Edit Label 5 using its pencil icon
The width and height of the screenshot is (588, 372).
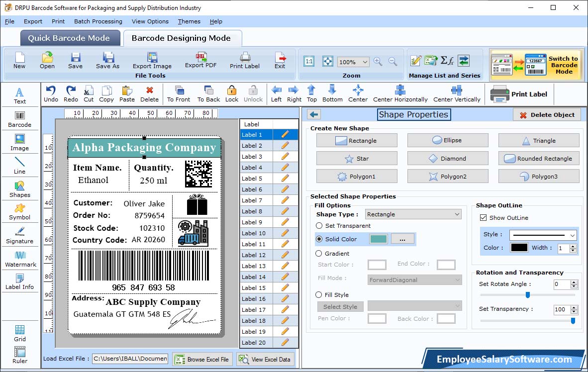pyautogui.click(x=285, y=179)
